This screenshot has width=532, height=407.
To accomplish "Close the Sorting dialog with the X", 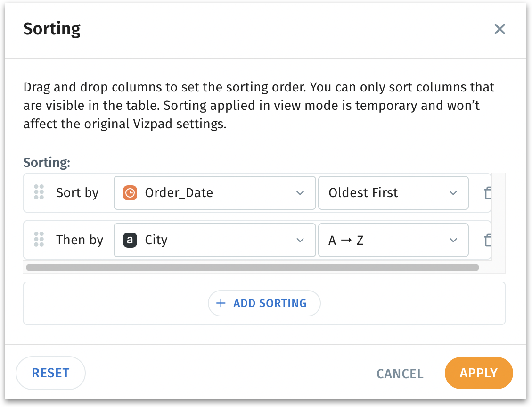I will pos(499,29).
